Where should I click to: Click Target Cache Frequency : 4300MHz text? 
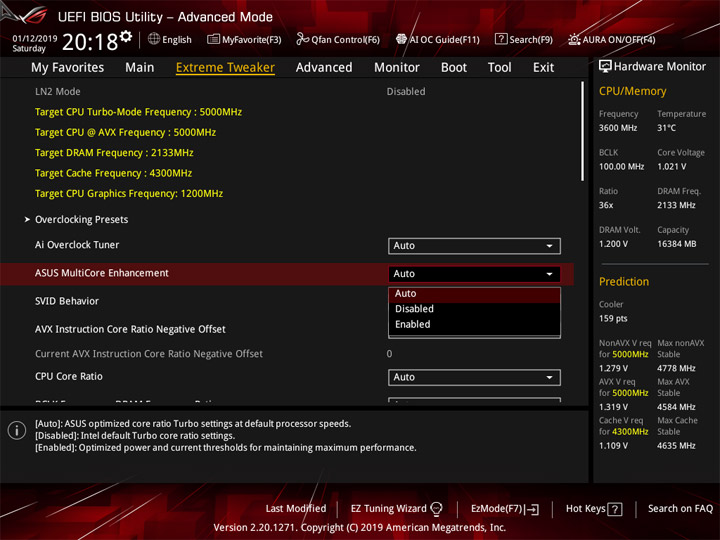(x=113, y=173)
